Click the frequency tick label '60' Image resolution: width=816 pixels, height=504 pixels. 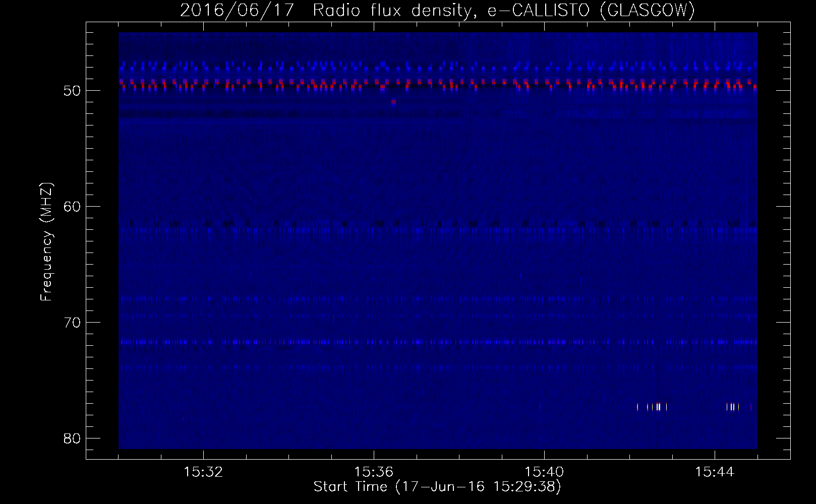click(x=72, y=207)
